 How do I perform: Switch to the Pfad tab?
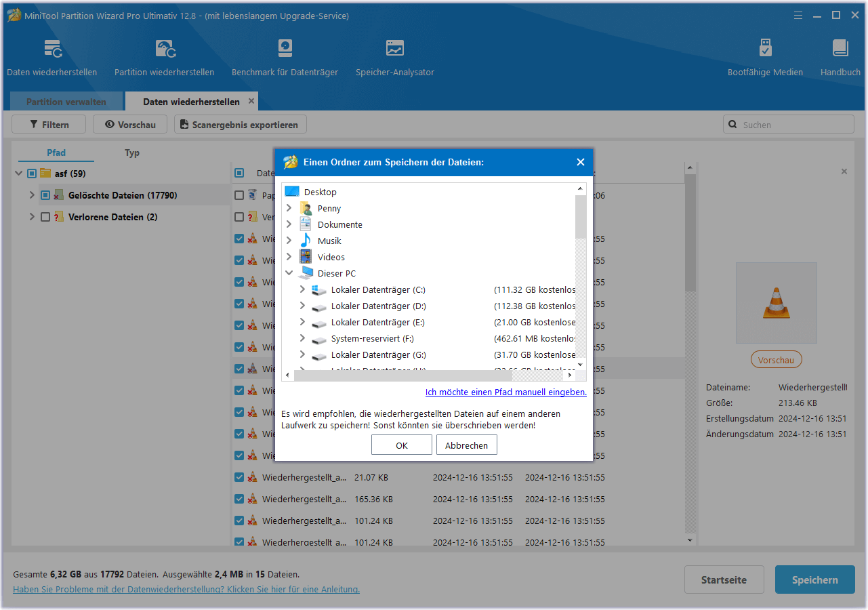pos(56,152)
